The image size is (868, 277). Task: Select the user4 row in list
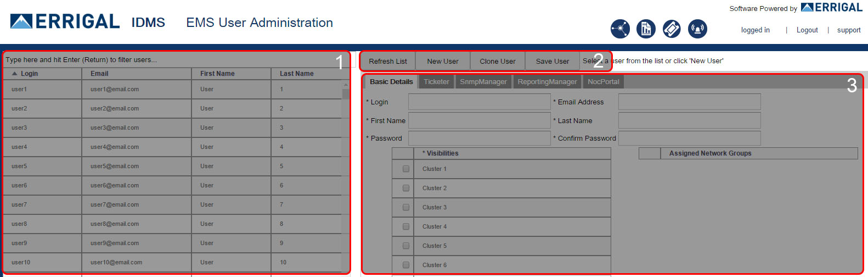point(165,147)
